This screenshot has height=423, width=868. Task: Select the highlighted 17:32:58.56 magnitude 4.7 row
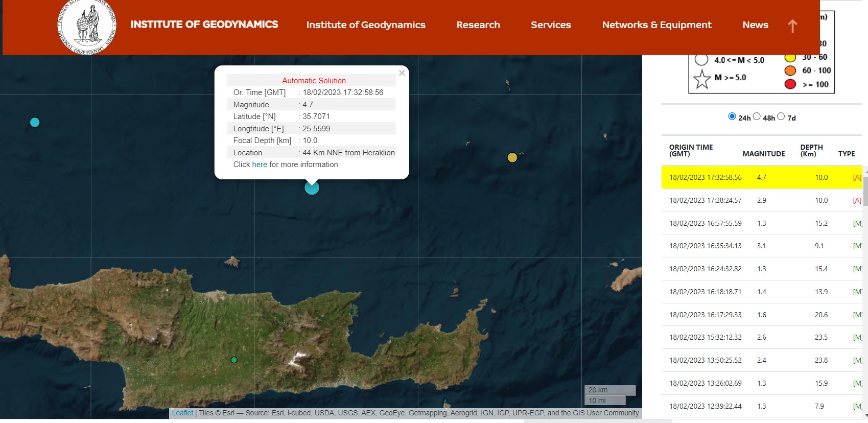761,177
